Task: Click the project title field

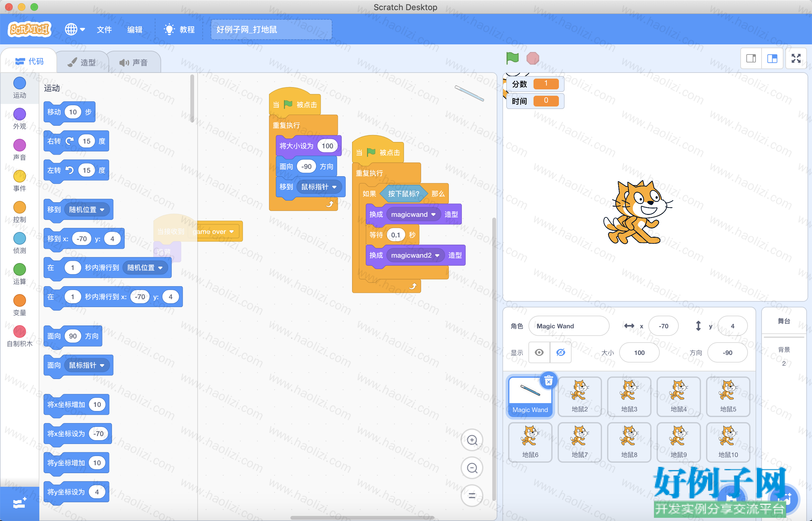Action: pos(271,29)
